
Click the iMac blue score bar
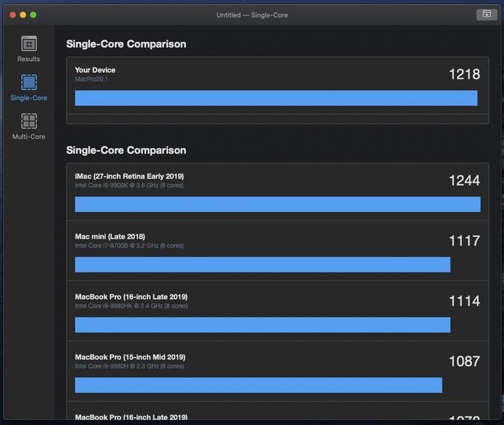(277, 204)
